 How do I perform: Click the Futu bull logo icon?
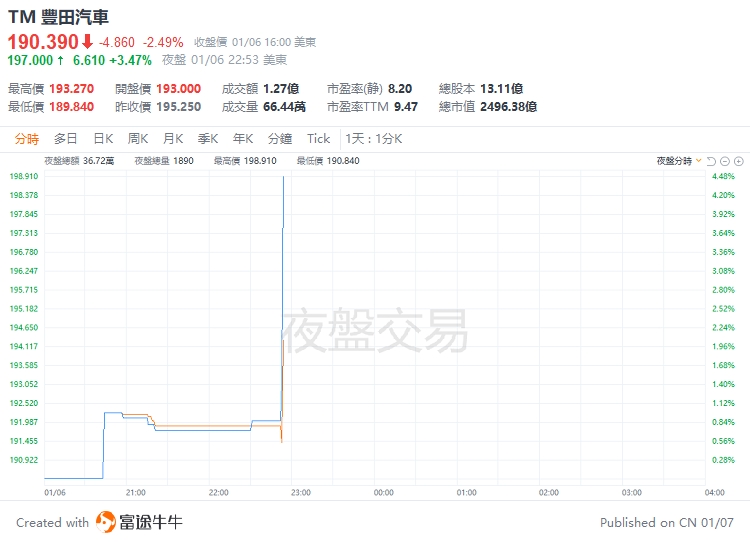pyautogui.click(x=106, y=522)
